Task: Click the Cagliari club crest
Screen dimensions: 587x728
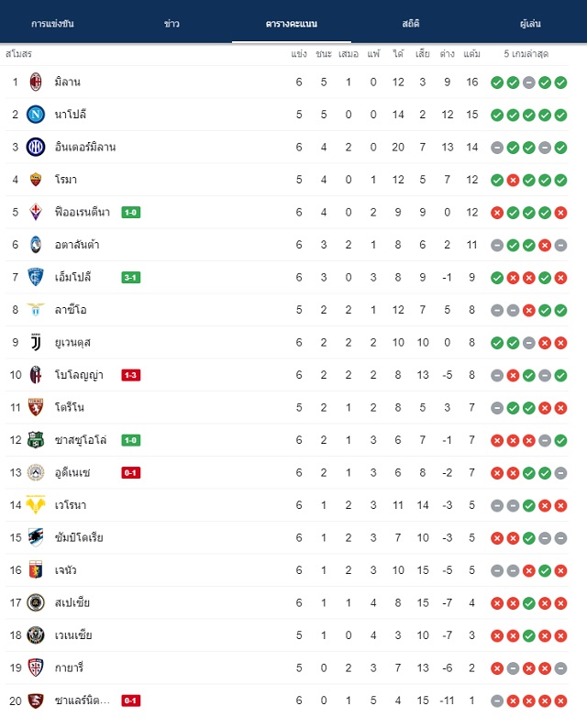Action: tap(36, 667)
